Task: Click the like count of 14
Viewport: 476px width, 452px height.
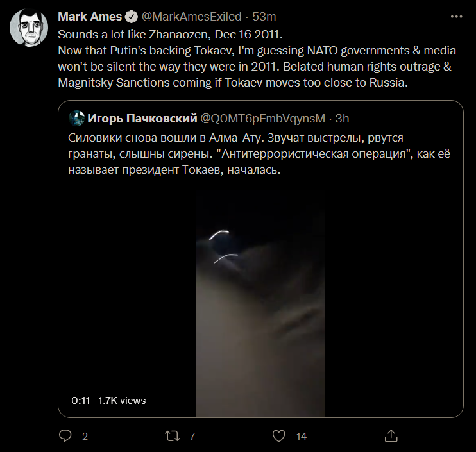Action: point(301,436)
